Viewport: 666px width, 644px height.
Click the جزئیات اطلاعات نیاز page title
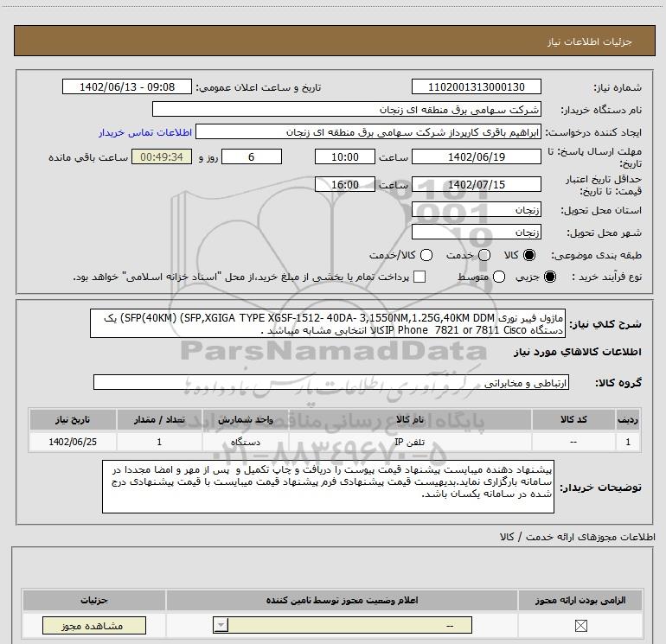tap(589, 41)
